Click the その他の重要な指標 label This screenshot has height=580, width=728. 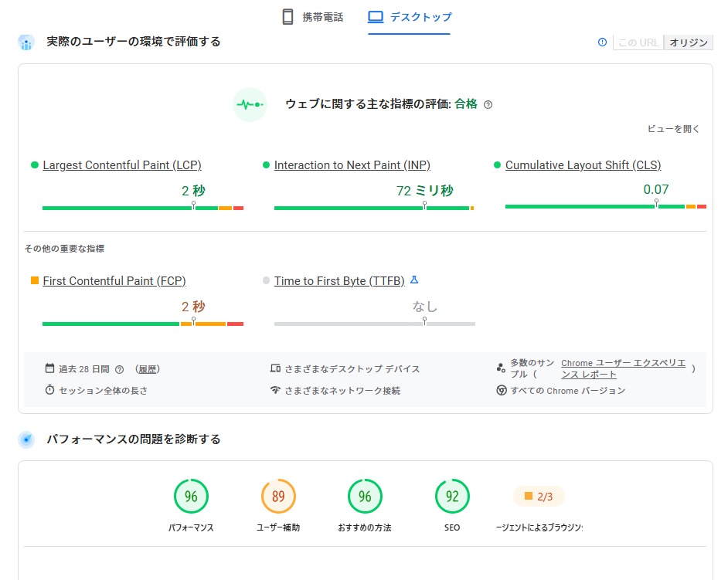point(64,249)
